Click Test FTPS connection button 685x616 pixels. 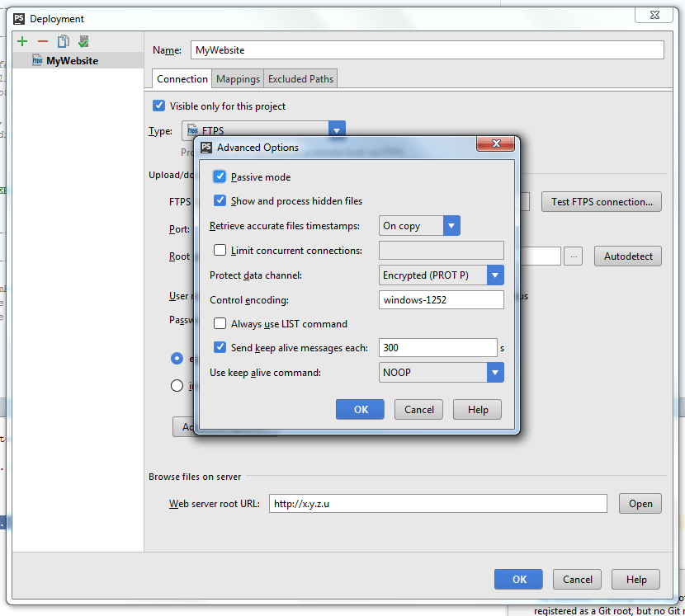(601, 202)
